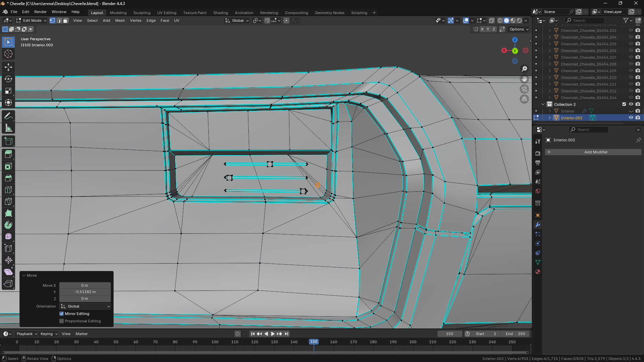Screen dimensions: 644x362
Task: Choose the Measure ruler tool
Action: [8, 128]
